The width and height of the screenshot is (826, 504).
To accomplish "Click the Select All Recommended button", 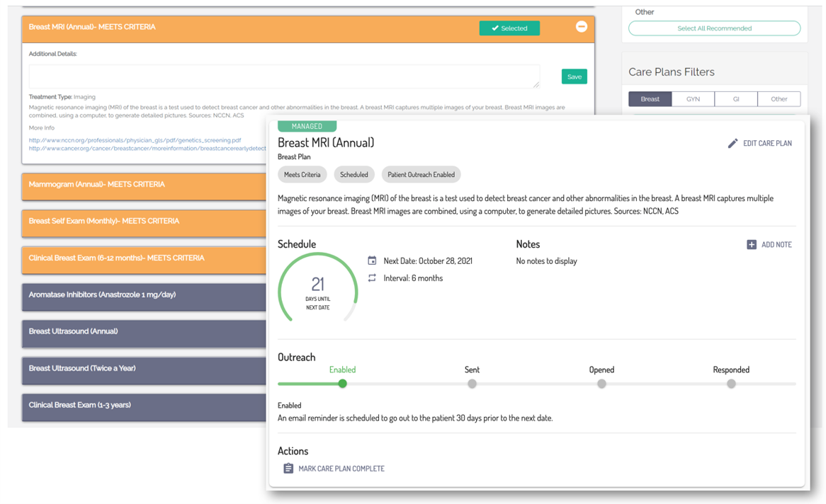I will (714, 28).
